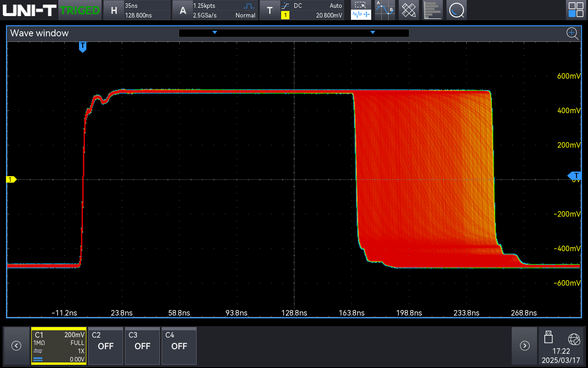
Task: Activate the waveform move mode icon
Action: click(361, 15)
